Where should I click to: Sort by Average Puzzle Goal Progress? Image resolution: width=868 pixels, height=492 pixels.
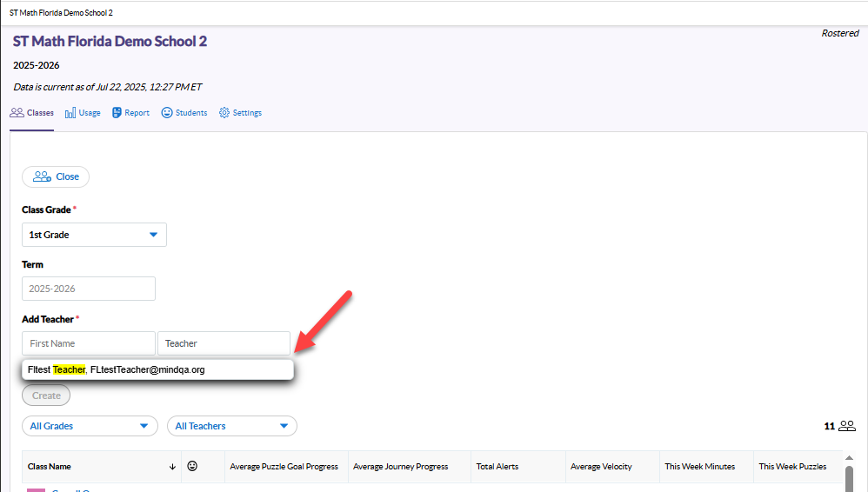point(284,467)
